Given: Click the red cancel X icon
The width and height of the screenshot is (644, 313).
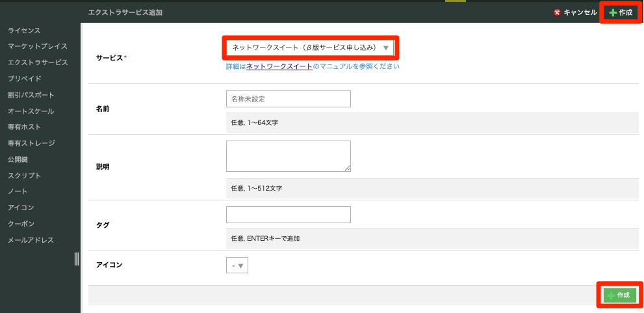Looking at the screenshot, I should (x=557, y=12).
